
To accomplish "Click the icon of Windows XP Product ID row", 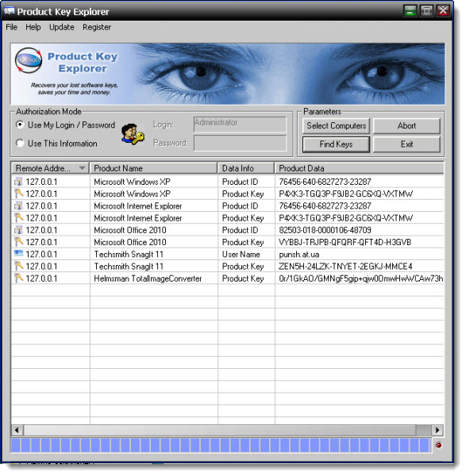I will coord(18,182).
